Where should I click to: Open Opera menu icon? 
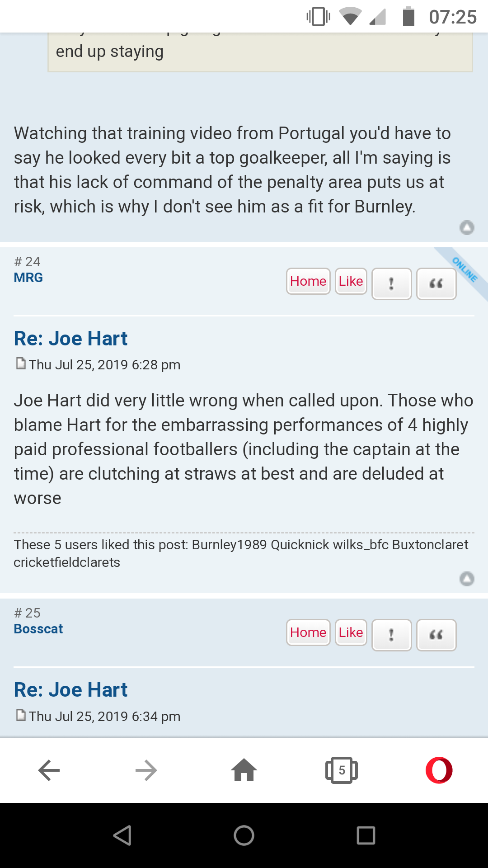click(x=439, y=770)
